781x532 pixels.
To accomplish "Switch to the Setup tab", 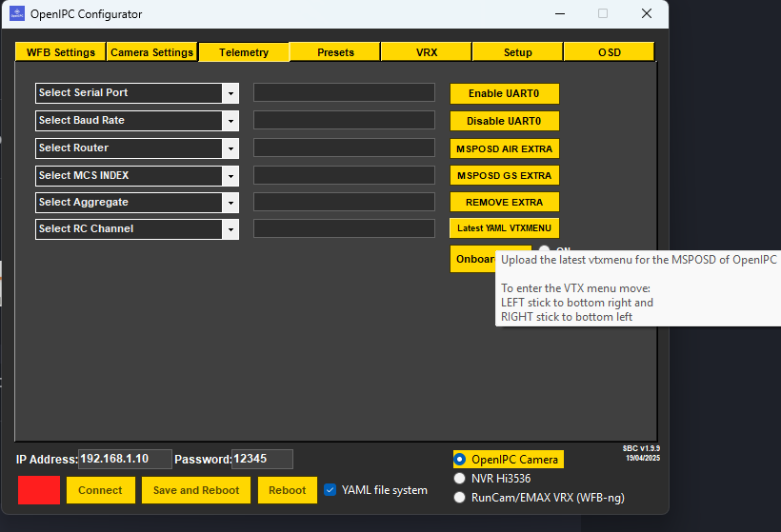I will (517, 52).
